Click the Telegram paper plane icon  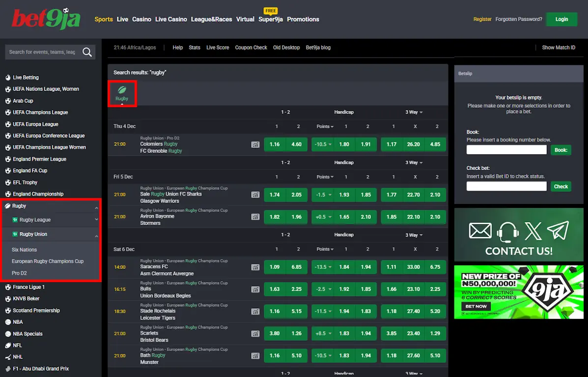coord(558,231)
